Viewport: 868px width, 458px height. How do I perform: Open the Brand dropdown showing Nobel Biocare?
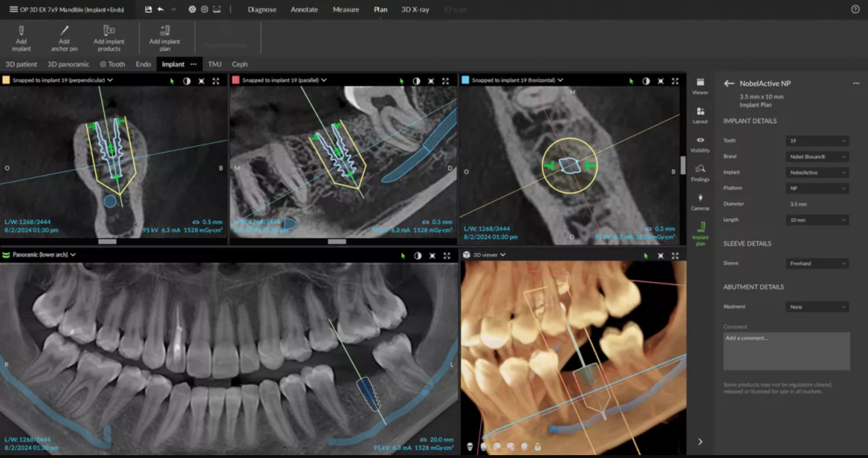coord(817,156)
